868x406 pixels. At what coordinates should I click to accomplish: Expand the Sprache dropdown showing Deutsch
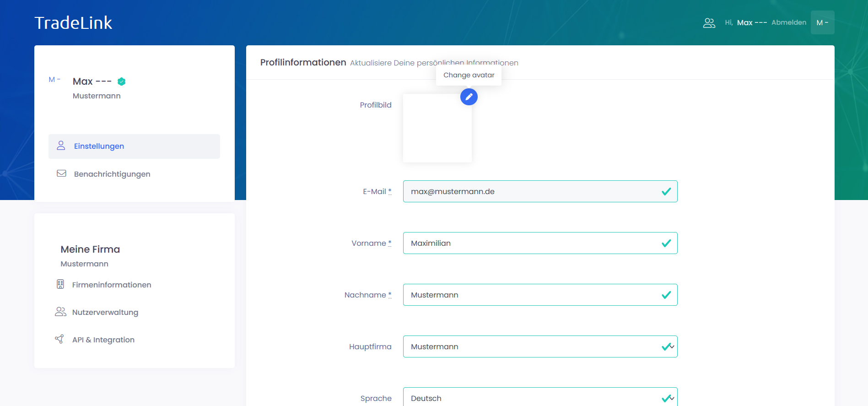(540, 397)
